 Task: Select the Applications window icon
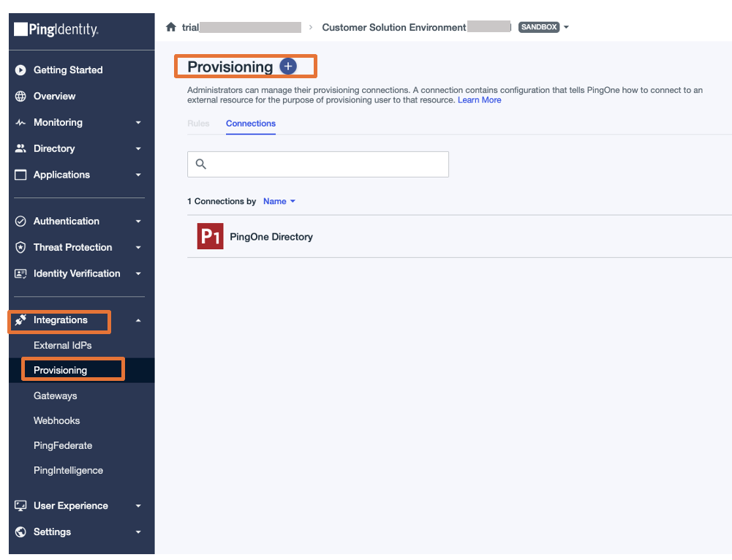[x=20, y=175]
